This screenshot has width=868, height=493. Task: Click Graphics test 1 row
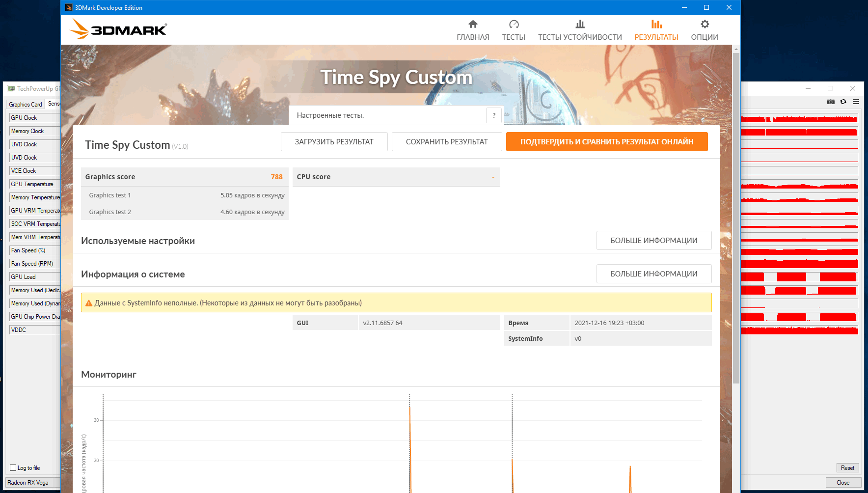[x=185, y=195]
